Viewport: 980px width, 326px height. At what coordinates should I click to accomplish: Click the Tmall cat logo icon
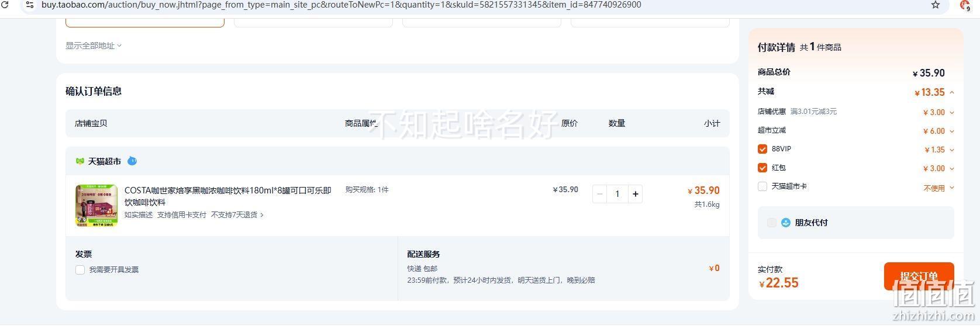[80, 161]
